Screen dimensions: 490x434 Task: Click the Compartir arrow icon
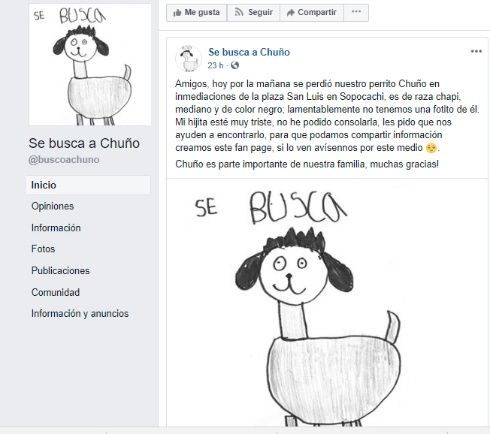tap(290, 13)
